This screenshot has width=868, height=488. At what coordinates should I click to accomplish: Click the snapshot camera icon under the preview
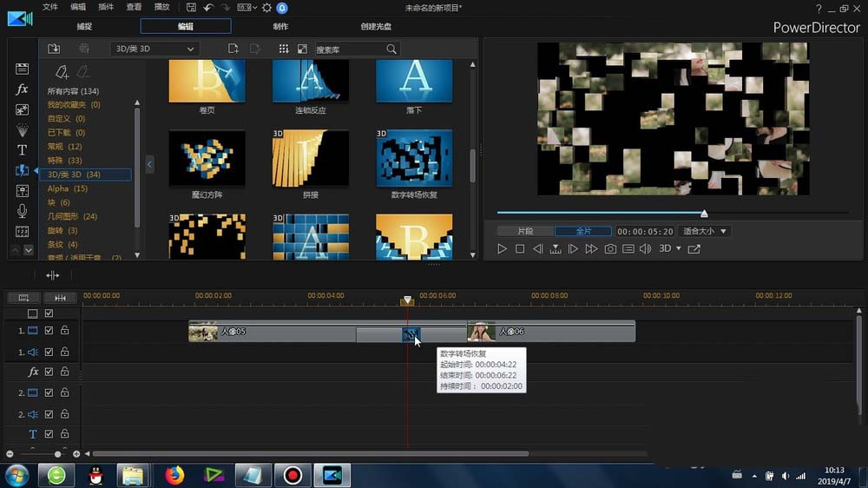point(610,249)
